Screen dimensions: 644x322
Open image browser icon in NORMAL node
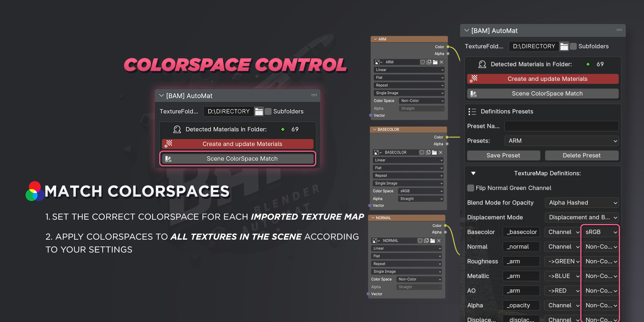[376, 241]
